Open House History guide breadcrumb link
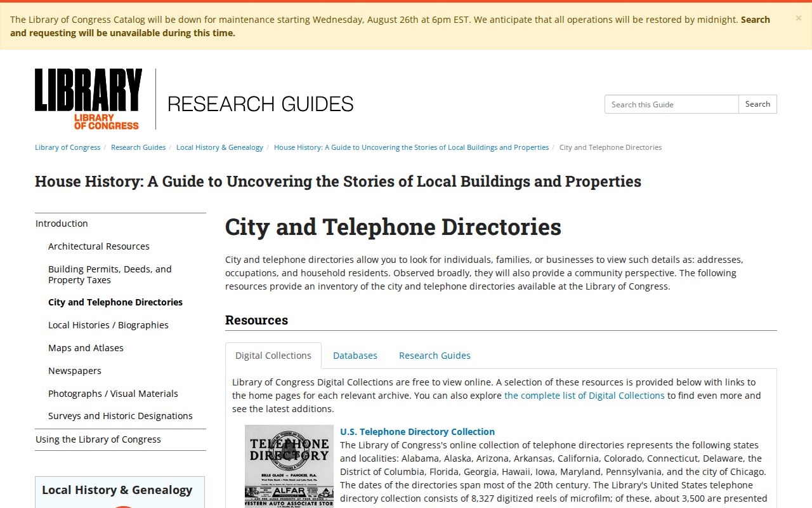 [x=411, y=147]
